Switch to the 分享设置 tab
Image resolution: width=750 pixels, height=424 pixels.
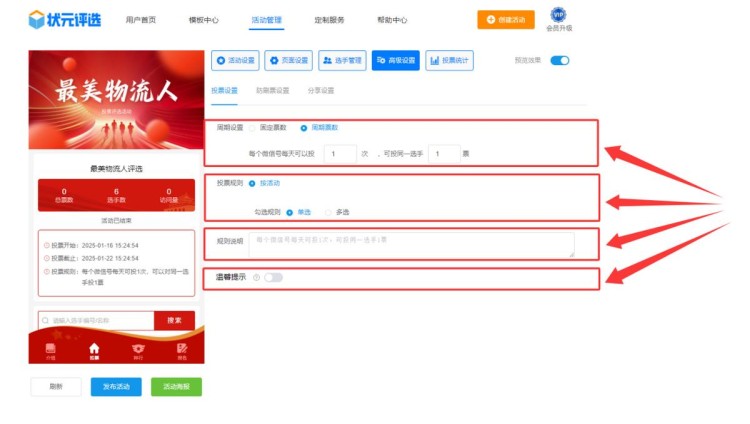tap(321, 91)
